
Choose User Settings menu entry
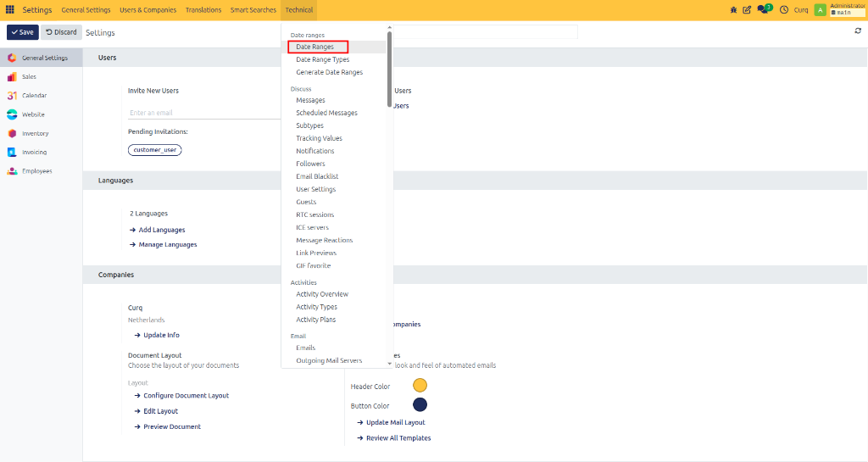315,189
